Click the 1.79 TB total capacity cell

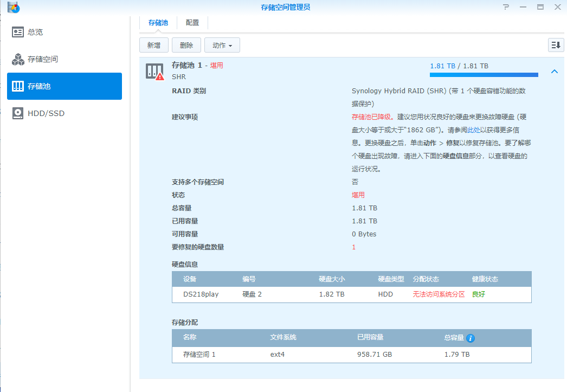(457, 355)
